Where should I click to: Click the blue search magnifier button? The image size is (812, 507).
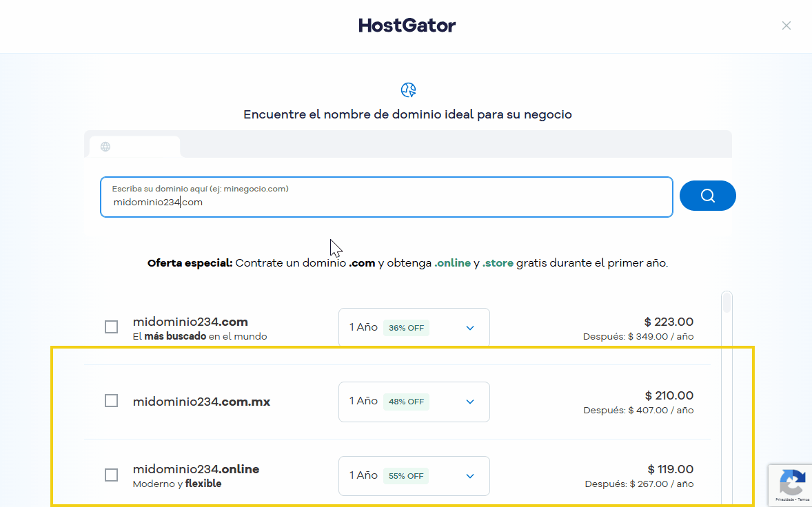pos(707,196)
